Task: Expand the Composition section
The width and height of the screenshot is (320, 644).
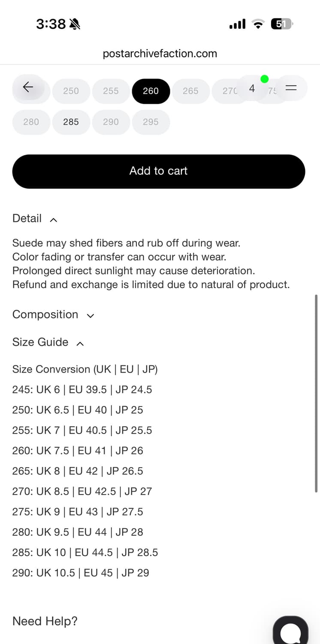Action: point(53,315)
